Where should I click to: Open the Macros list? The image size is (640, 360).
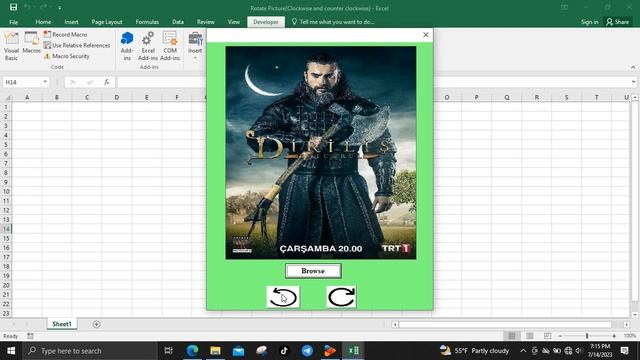(x=31, y=43)
